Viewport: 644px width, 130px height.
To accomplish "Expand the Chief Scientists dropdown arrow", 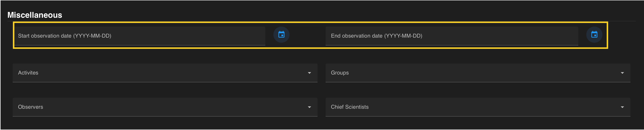I will (x=622, y=107).
